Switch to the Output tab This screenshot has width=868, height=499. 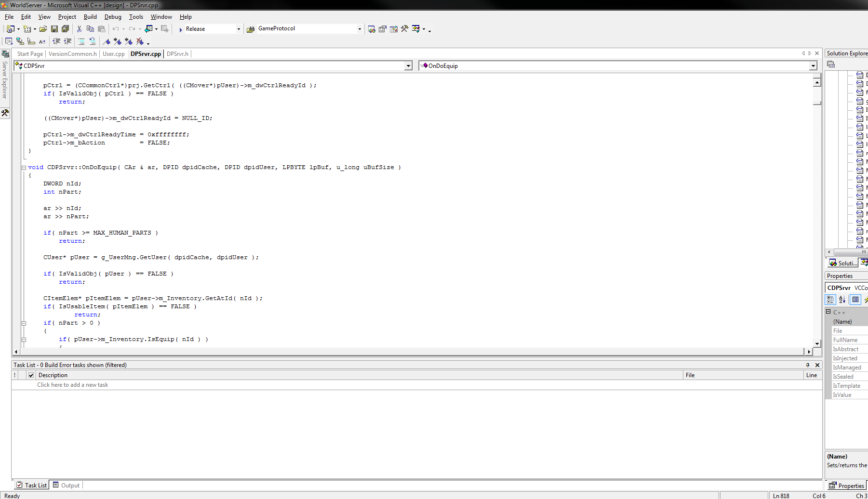coord(67,486)
